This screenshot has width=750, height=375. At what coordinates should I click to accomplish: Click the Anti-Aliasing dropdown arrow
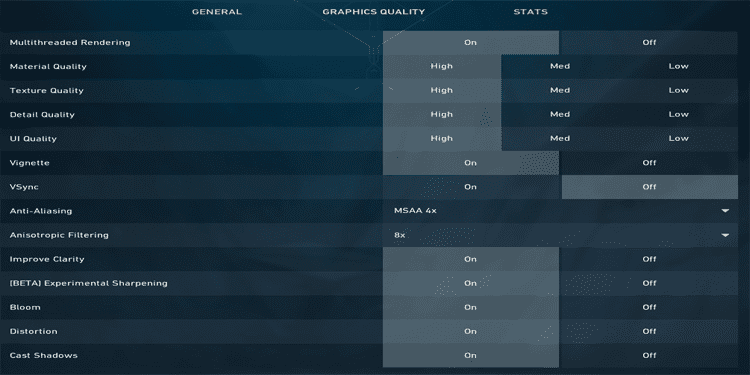pyautogui.click(x=725, y=211)
